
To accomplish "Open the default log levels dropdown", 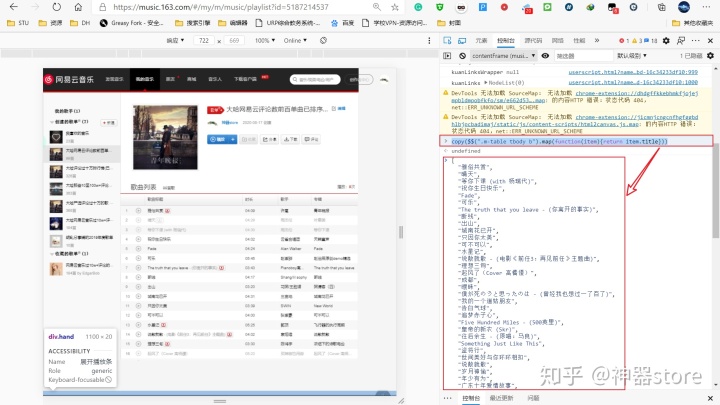I will pyautogui.click(x=631, y=56).
